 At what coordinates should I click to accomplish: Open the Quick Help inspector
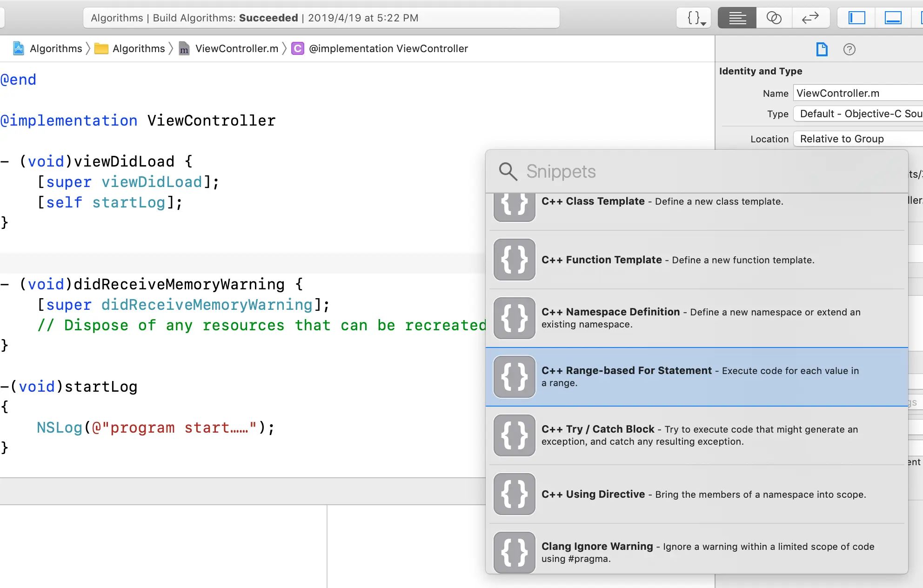pos(849,49)
